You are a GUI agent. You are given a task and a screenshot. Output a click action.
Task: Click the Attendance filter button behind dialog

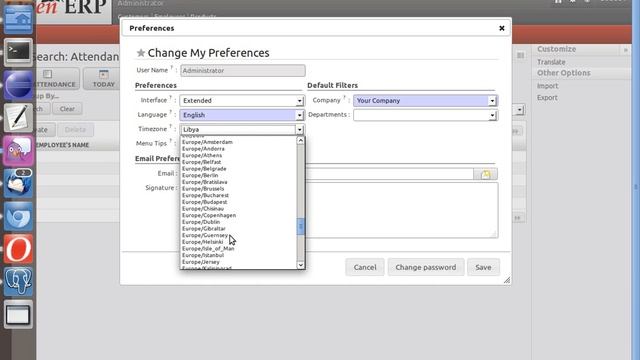click(56, 78)
